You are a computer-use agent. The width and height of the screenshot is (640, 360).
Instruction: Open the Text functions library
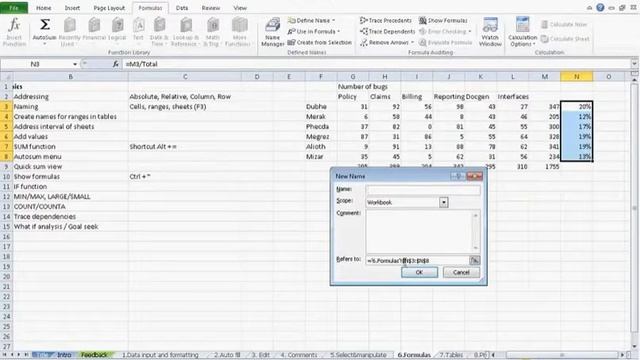pyautogui.click(x=138, y=32)
